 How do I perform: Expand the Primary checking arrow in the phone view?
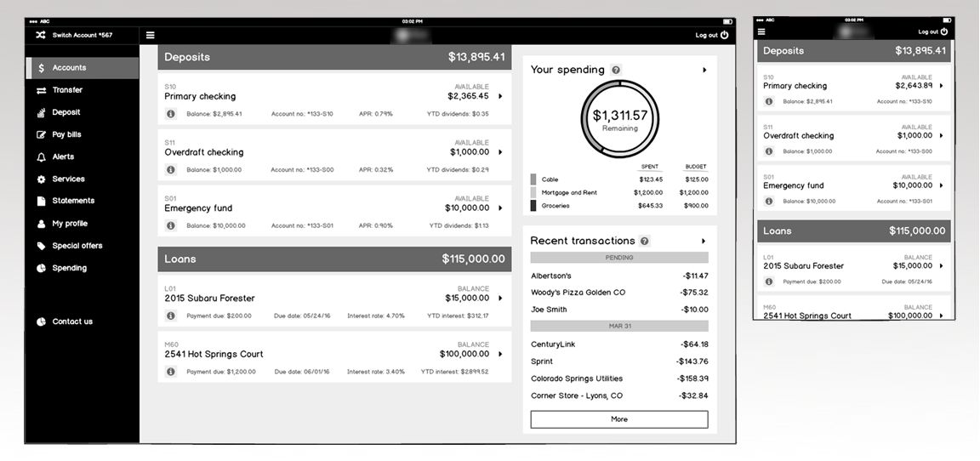pos(941,86)
